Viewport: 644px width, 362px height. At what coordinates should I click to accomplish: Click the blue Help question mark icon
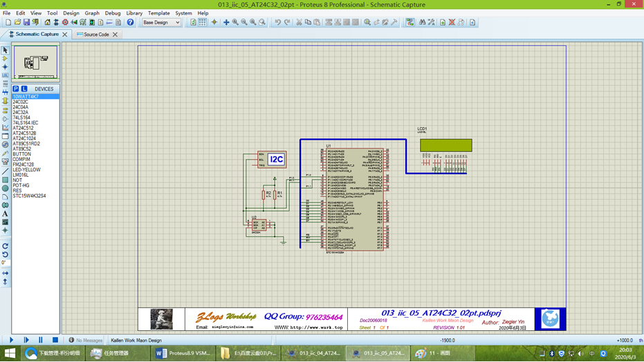pyautogui.click(x=130, y=22)
